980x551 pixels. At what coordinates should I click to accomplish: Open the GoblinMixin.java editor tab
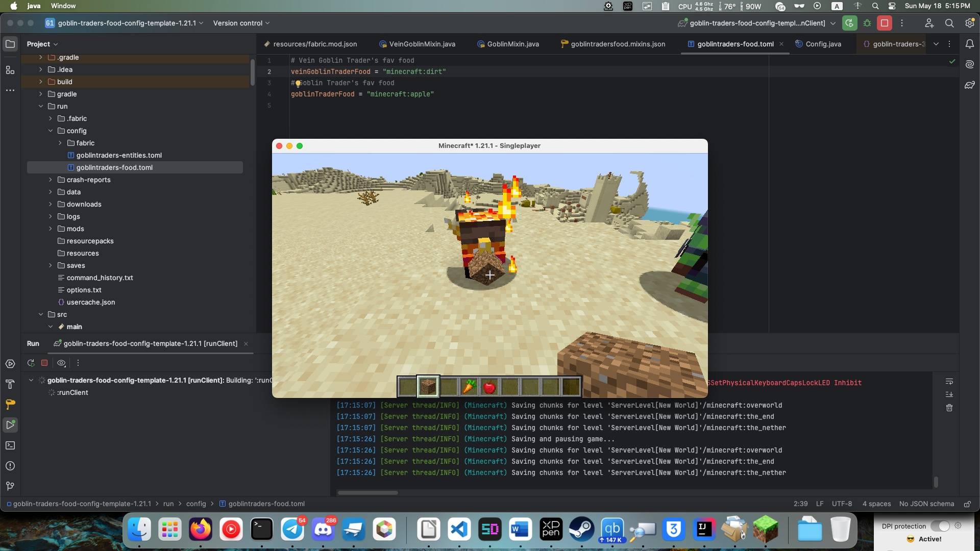click(512, 44)
